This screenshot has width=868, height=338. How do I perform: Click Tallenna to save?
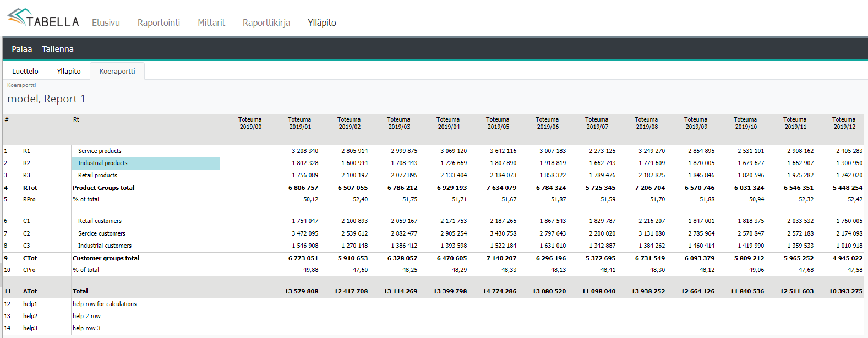pyautogui.click(x=58, y=49)
